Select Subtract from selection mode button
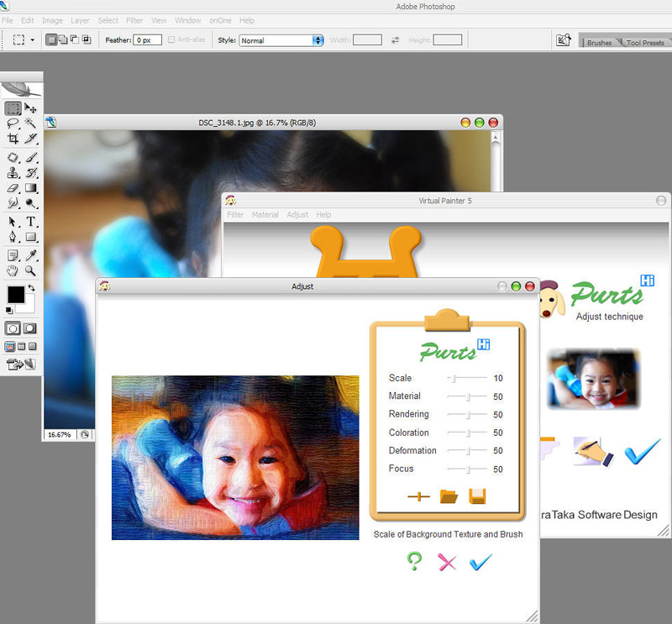This screenshot has height=624, width=672. tap(75, 39)
